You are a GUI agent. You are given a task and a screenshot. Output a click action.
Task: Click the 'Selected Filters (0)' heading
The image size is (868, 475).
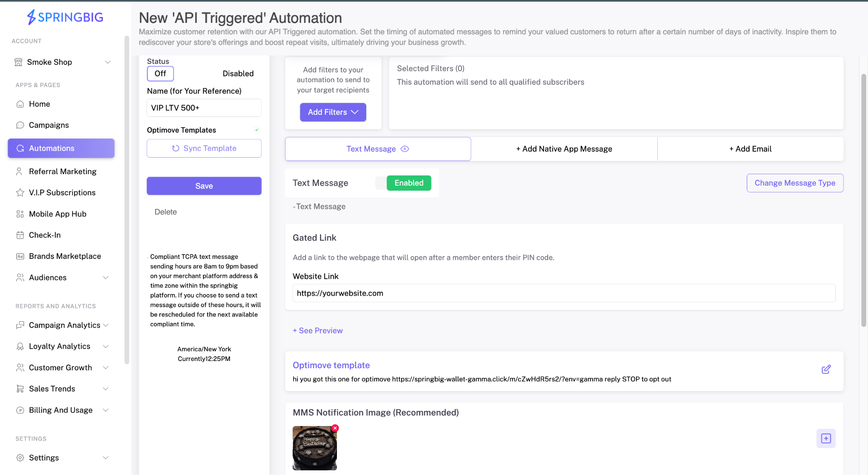pyautogui.click(x=431, y=69)
